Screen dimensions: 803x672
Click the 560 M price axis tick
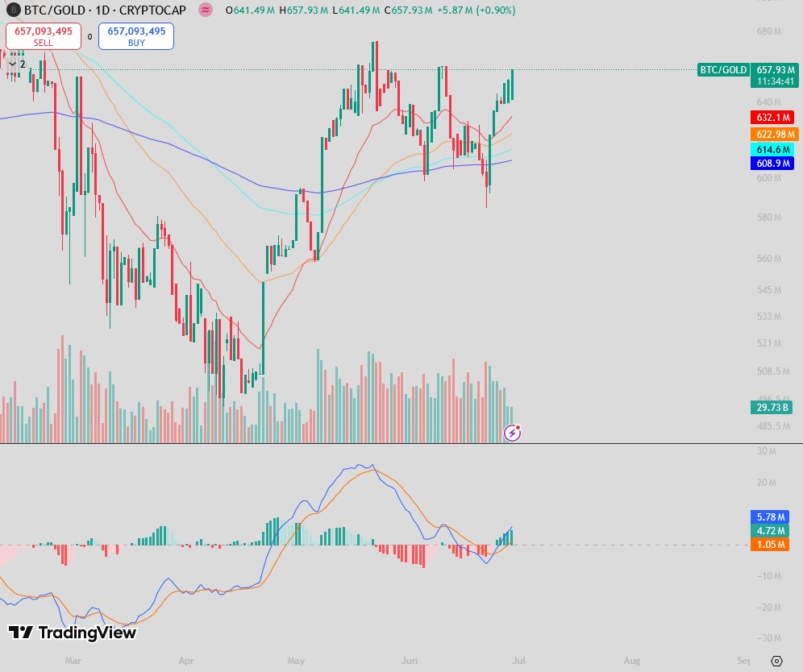pyautogui.click(x=769, y=259)
